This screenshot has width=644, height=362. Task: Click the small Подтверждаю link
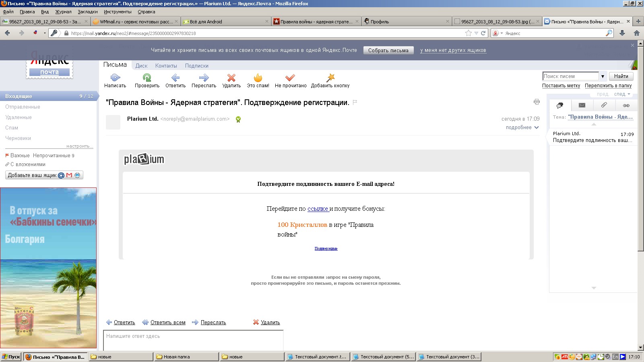tap(326, 249)
